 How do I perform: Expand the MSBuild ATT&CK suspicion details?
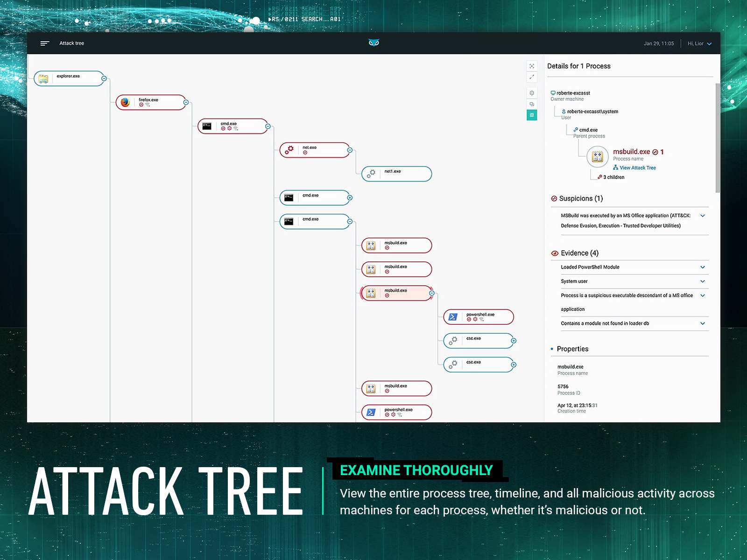pyautogui.click(x=703, y=216)
